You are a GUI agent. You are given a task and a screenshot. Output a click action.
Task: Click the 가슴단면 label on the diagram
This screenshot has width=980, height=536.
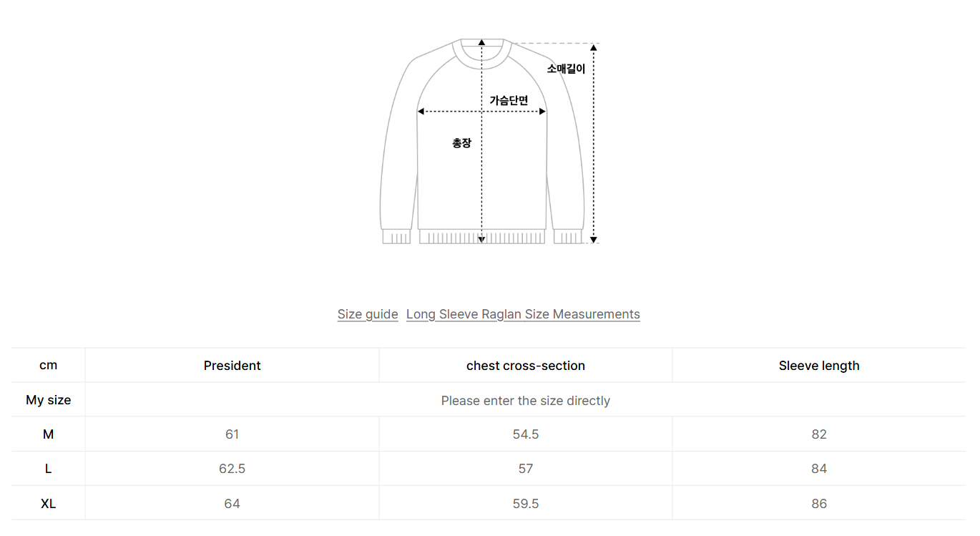509,100
